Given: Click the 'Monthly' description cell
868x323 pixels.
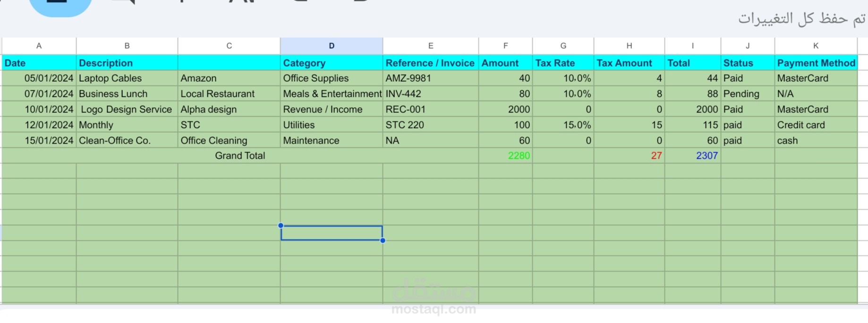Looking at the screenshot, I should point(127,125).
